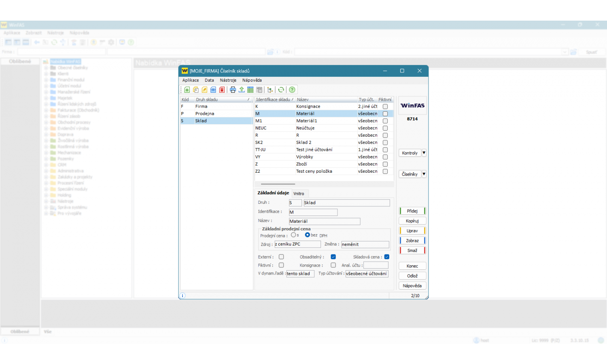Click the yellow edit record toolbar icon
This screenshot has width=607, height=364.
point(204,90)
